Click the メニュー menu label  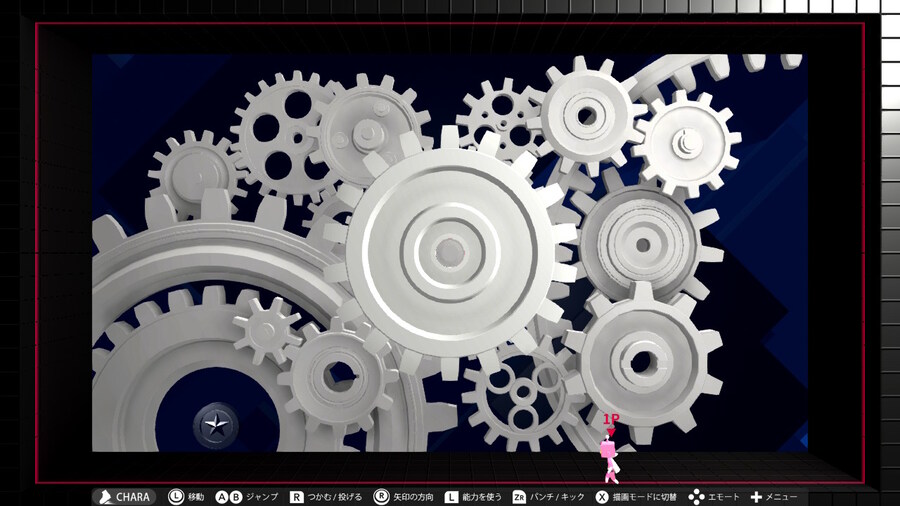coord(782,496)
